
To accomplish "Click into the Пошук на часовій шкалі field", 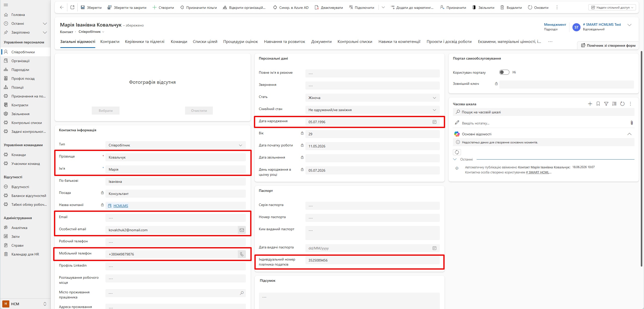I will coord(544,112).
